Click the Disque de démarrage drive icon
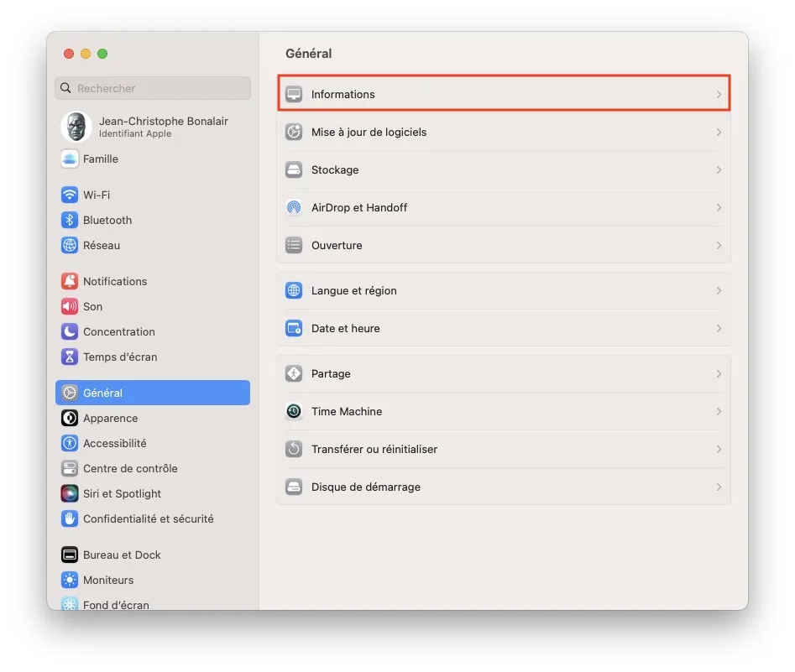 [x=294, y=487]
